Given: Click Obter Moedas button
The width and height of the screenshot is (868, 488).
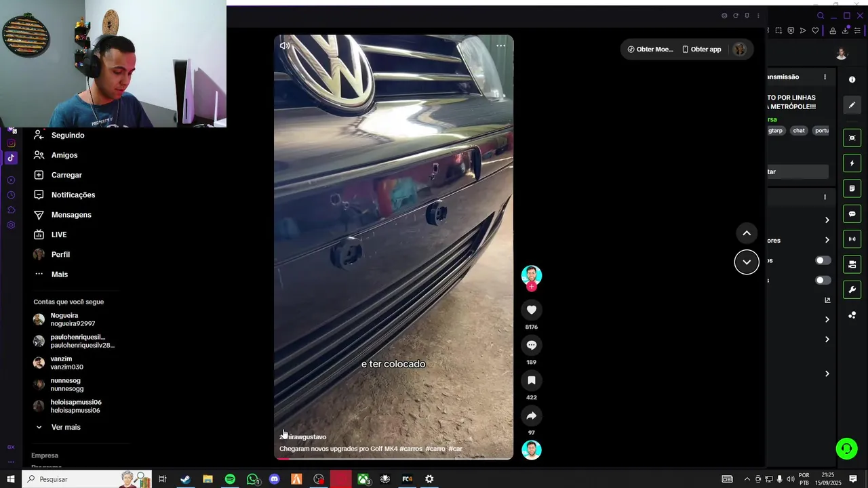Looking at the screenshot, I should point(650,49).
